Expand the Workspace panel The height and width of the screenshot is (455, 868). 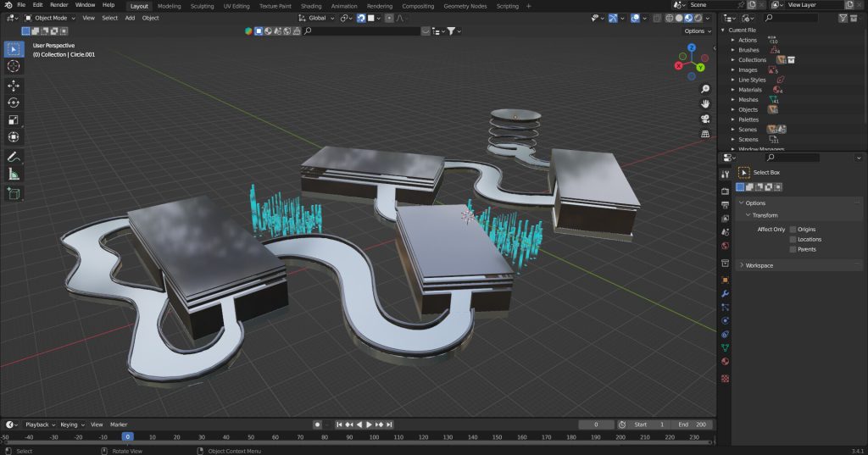[x=759, y=265]
